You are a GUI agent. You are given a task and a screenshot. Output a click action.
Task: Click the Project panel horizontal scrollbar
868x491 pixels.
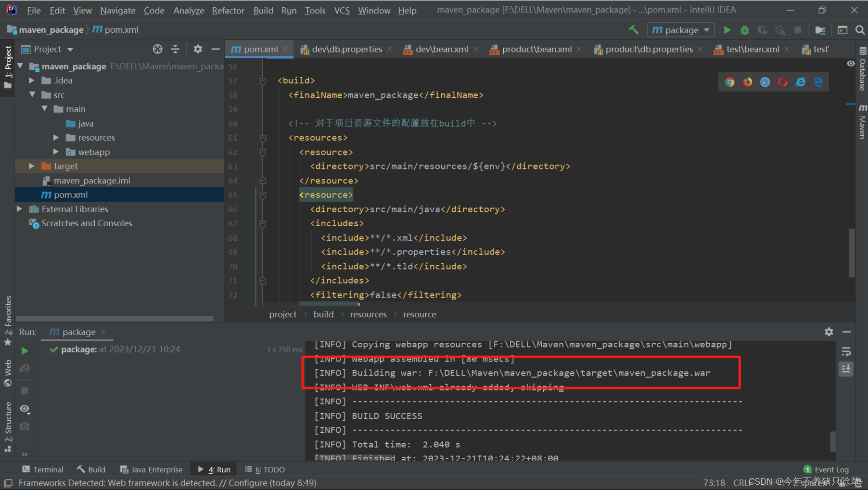pos(115,319)
